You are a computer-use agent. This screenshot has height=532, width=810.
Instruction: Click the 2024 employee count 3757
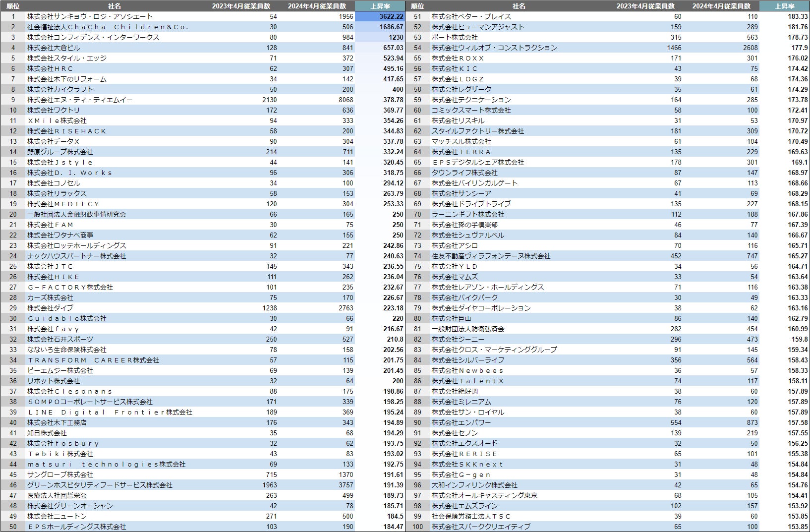pos(346,485)
